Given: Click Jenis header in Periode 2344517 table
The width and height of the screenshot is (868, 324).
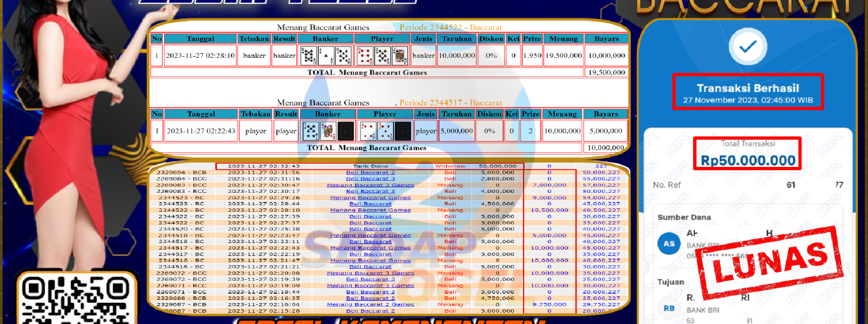Looking at the screenshot, I should (x=426, y=114).
